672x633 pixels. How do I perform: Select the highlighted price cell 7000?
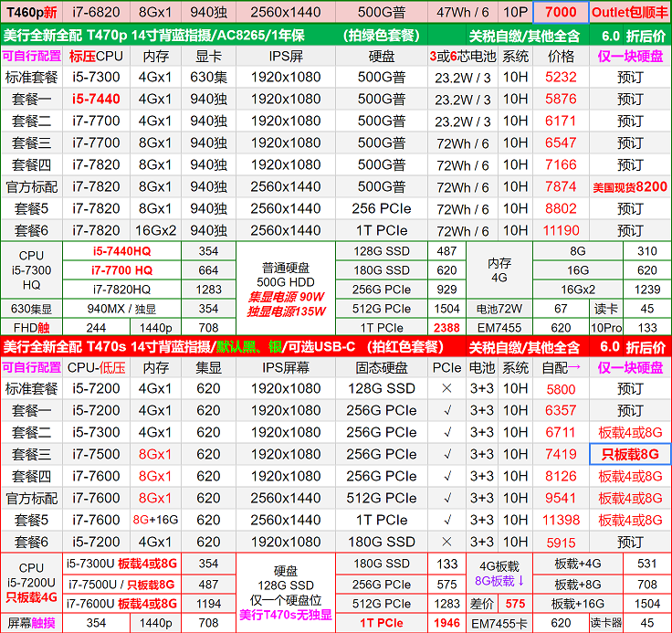(x=561, y=12)
